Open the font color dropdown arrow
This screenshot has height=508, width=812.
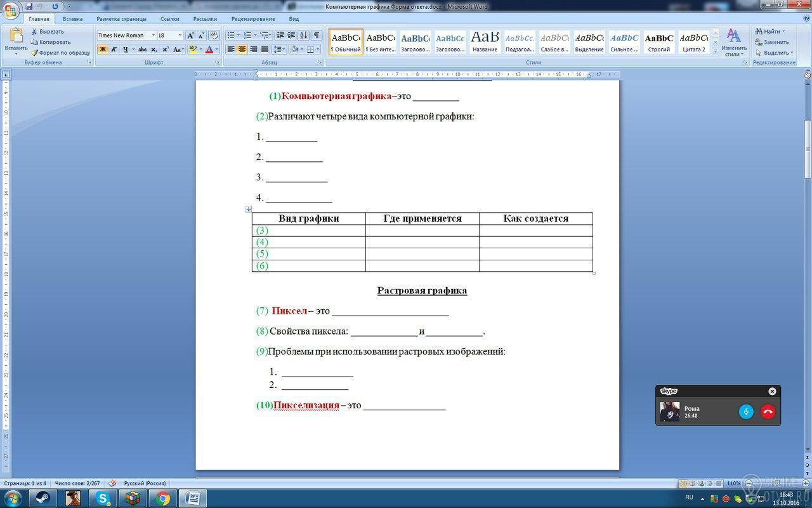pyautogui.click(x=217, y=49)
